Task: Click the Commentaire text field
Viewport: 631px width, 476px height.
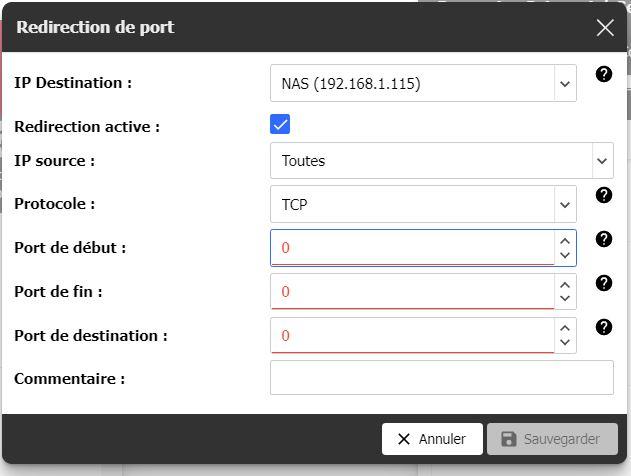Action: coord(441,378)
